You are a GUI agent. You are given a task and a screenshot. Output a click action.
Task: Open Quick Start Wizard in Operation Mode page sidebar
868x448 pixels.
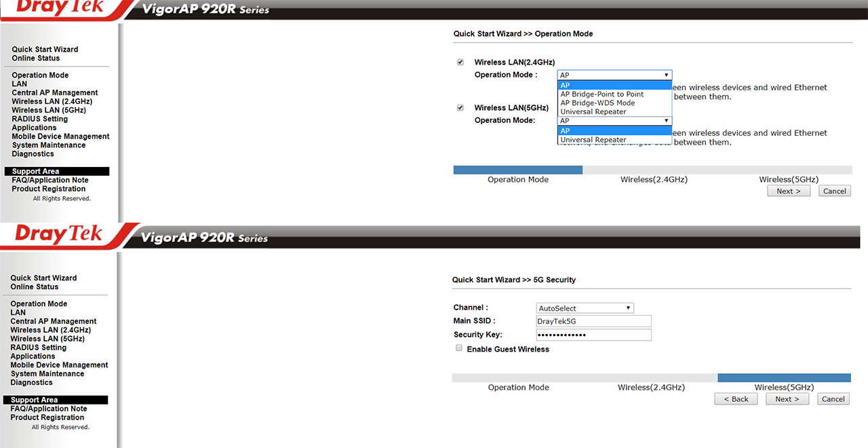pos(45,50)
